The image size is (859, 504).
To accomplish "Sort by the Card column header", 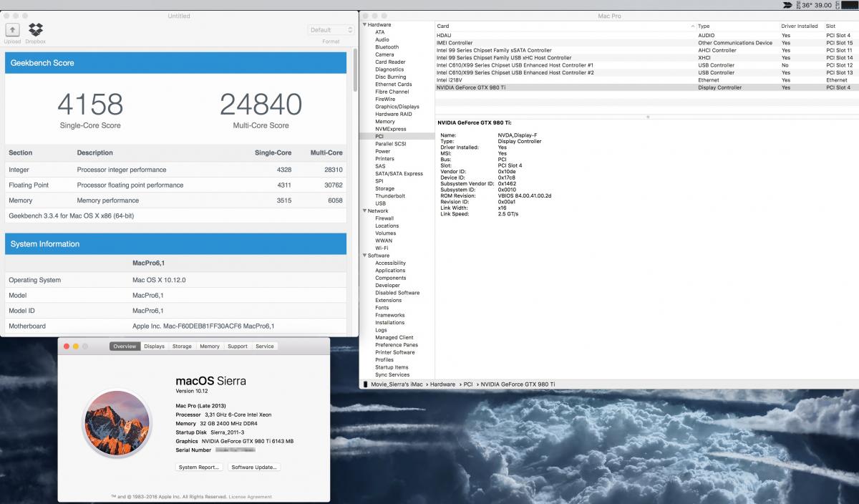I will click(565, 26).
